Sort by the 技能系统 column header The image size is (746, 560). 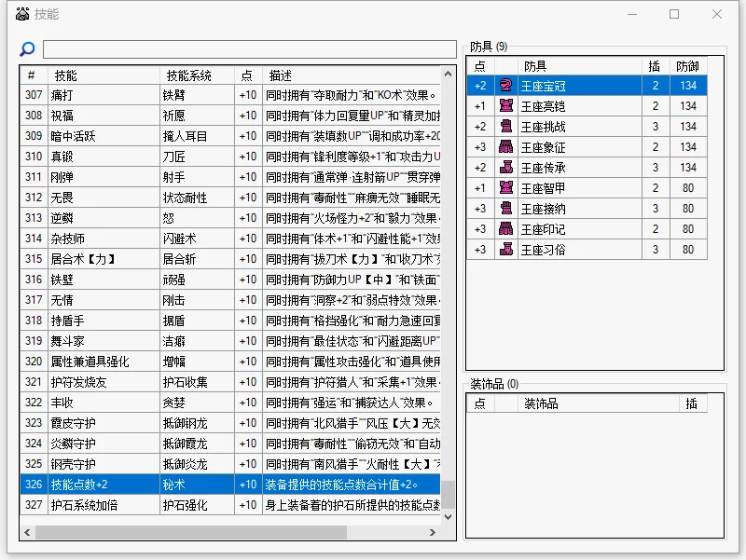(x=197, y=75)
